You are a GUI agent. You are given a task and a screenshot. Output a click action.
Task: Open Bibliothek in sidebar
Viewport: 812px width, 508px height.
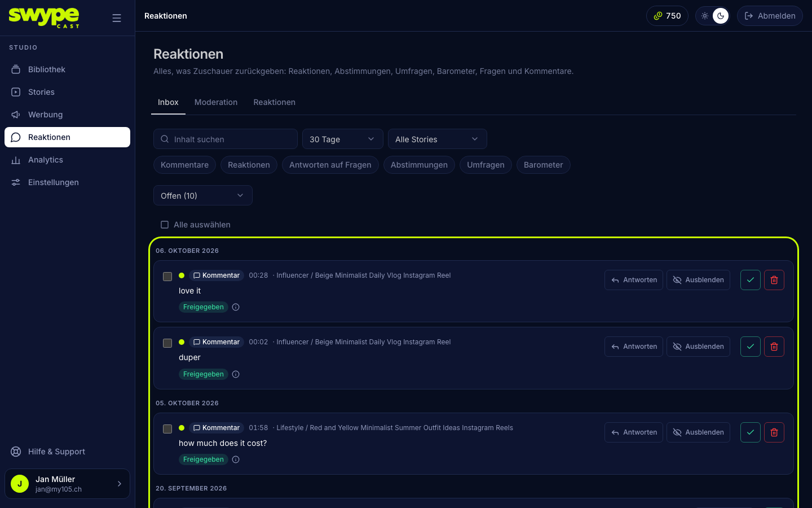pyautogui.click(x=67, y=69)
